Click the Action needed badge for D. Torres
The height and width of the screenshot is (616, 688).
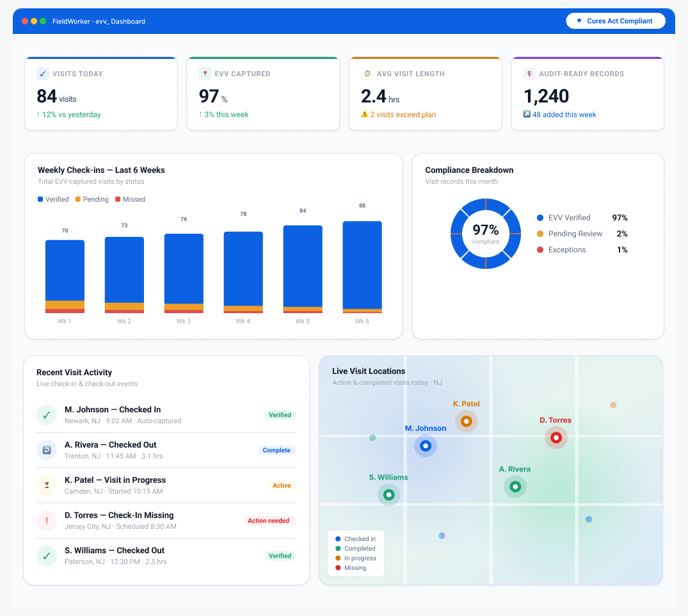[269, 521]
